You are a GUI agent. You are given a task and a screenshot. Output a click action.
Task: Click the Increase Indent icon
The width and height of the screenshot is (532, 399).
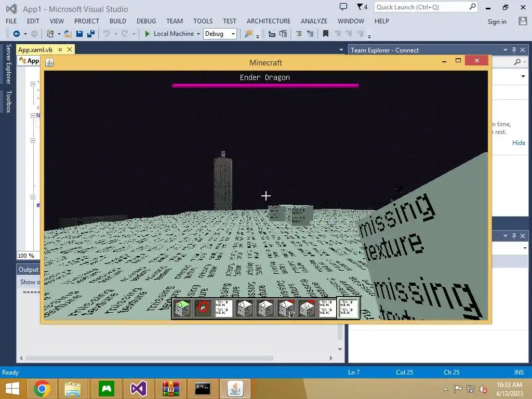click(283, 34)
